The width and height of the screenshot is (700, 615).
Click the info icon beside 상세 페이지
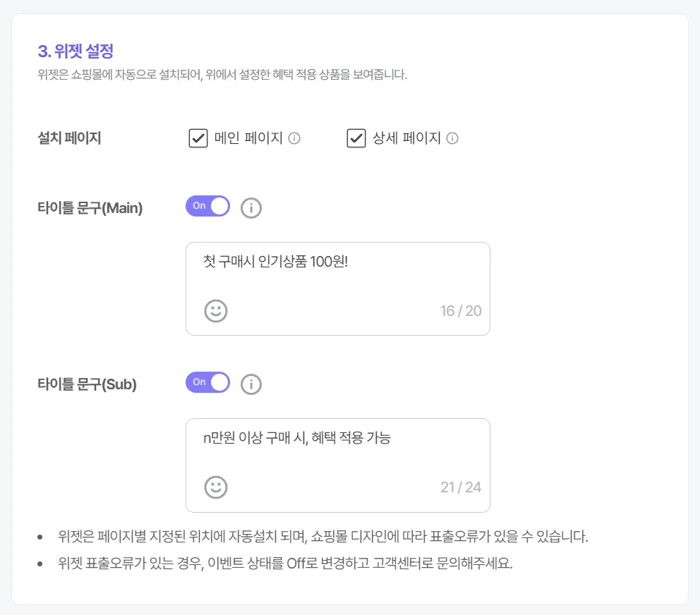pos(453,138)
